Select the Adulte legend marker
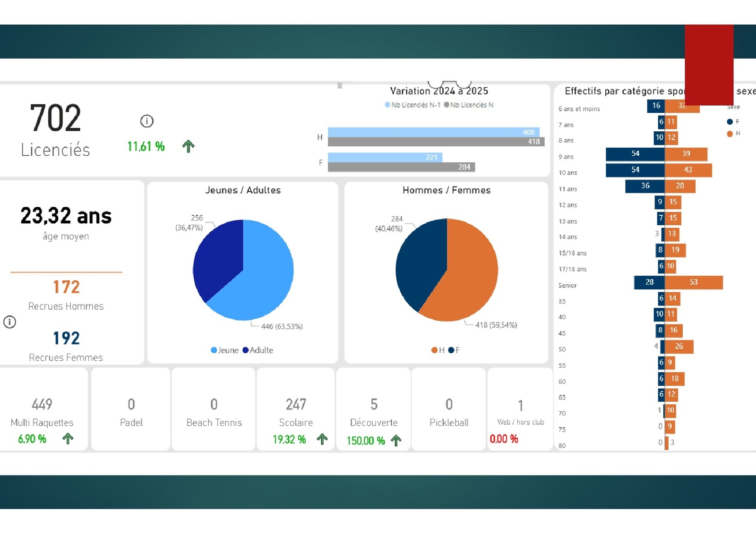Viewport: 756px width, 534px height. coord(246,350)
